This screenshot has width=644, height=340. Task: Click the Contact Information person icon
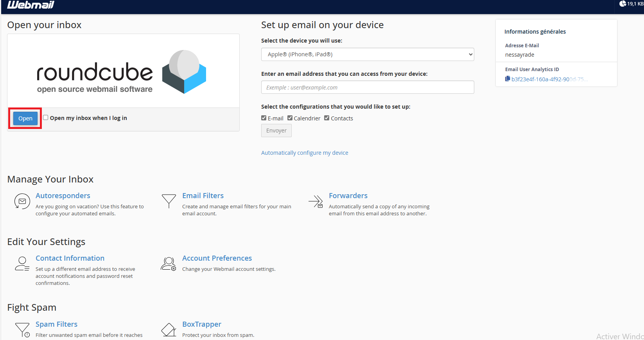coord(22,264)
